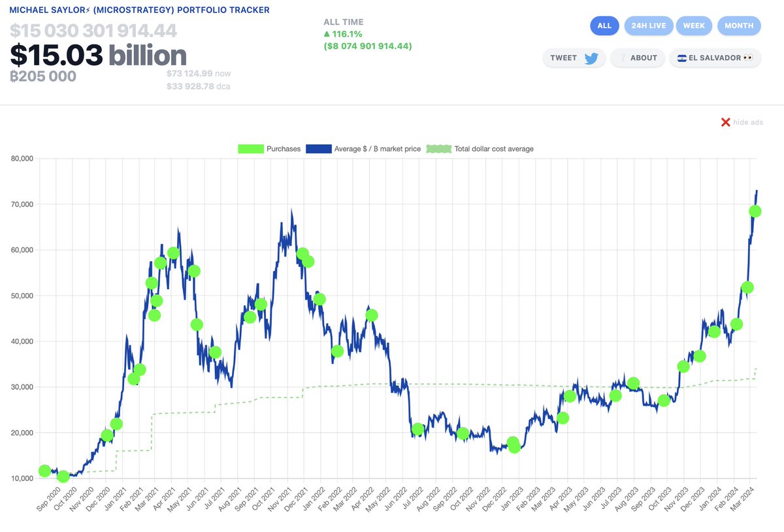Click the El Salvador flag icon
784x532 pixels.
pos(682,58)
